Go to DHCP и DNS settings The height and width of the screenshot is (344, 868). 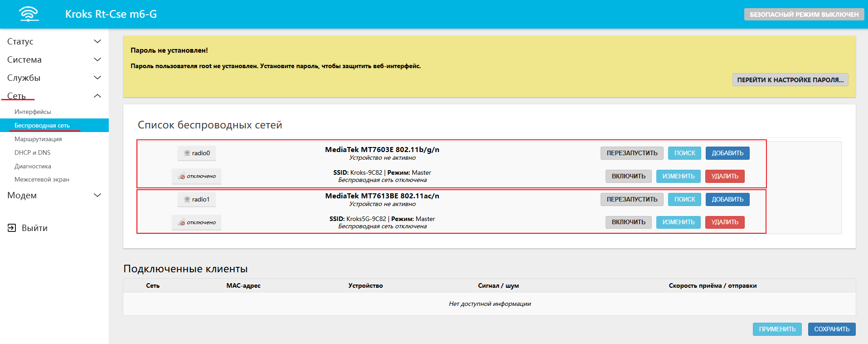tap(32, 152)
